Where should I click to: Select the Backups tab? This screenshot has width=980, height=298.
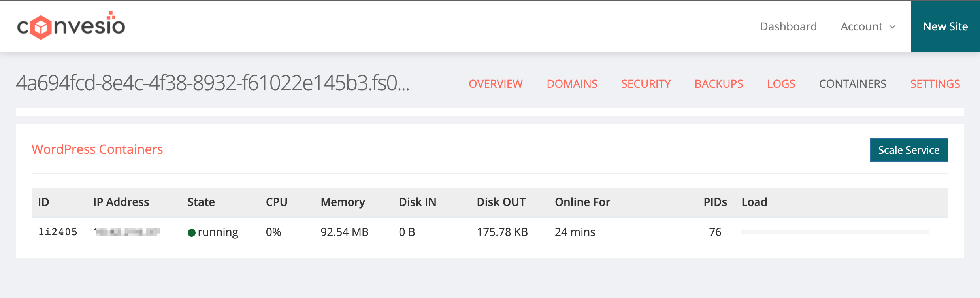[719, 84]
